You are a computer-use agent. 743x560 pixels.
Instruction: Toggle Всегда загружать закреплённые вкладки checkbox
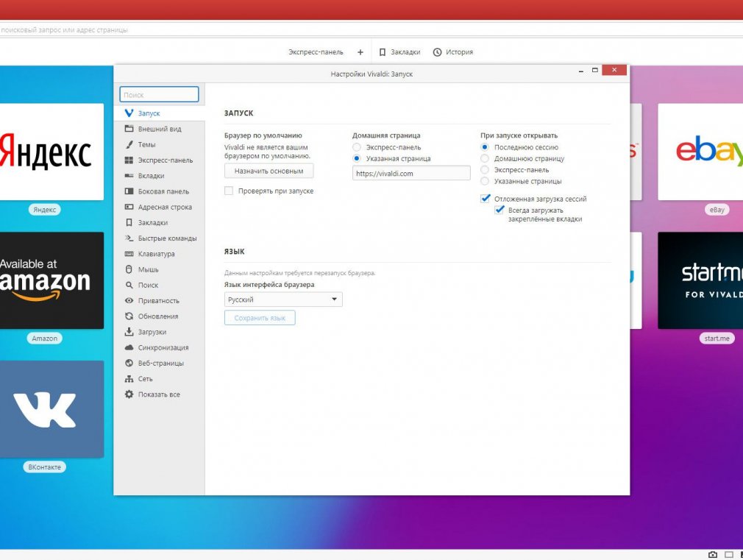(500, 210)
